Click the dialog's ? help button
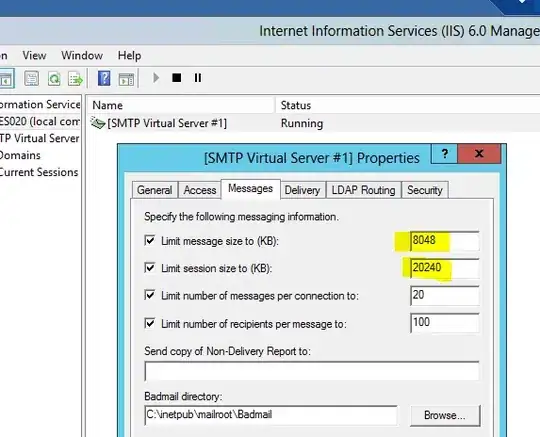The height and width of the screenshot is (437, 540). pyautogui.click(x=444, y=153)
